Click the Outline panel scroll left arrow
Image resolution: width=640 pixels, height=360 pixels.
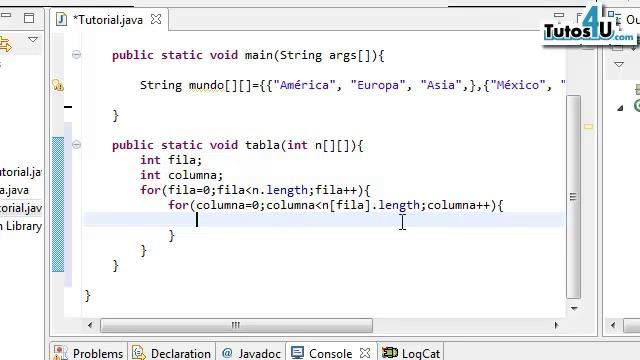pyautogui.click(x=613, y=325)
